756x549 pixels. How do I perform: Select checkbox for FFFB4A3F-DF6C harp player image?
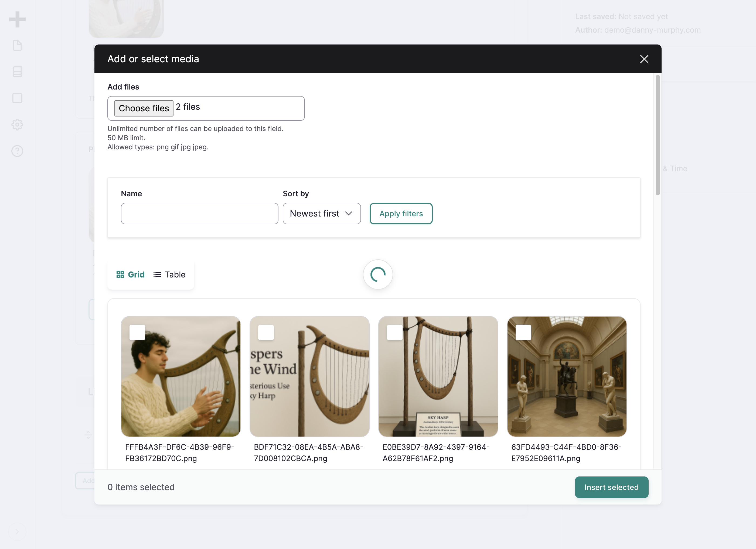[x=137, y=332]
